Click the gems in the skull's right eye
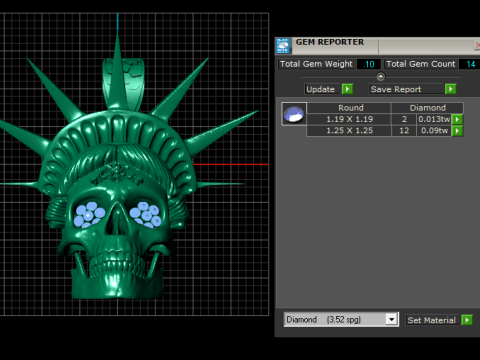The height and width of the screenshot is (360, 480). 146,214
